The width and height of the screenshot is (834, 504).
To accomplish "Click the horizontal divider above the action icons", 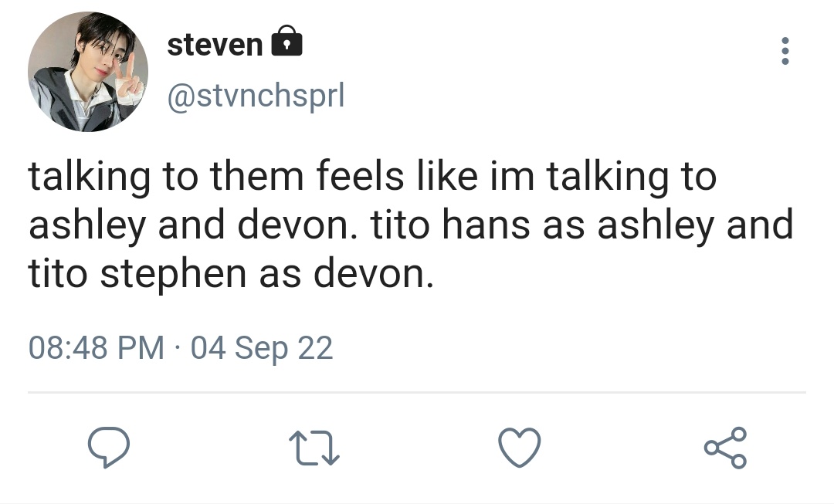I will point(417,392).
